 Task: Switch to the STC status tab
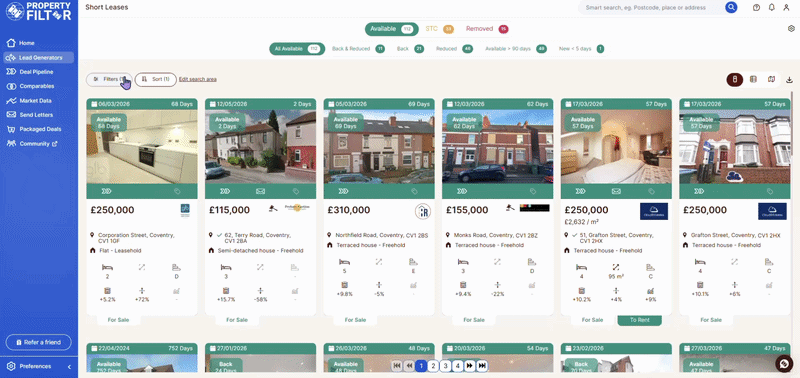pyautogui.click(x=439, y=29)
